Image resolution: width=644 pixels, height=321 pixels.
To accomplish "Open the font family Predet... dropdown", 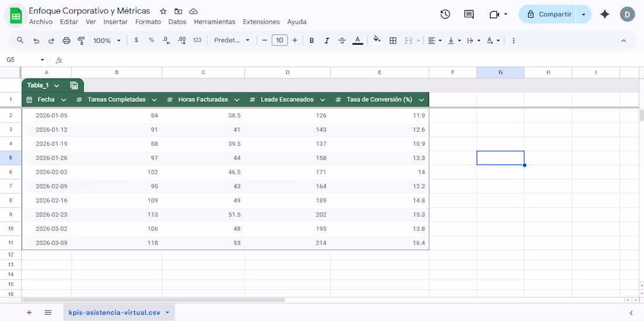I will coord(232,40).
